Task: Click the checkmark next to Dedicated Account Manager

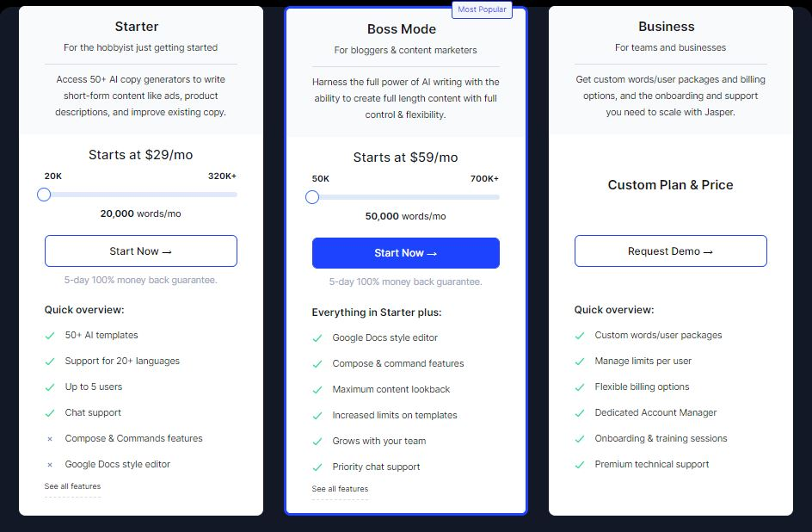Action: [x=580, y=413]
